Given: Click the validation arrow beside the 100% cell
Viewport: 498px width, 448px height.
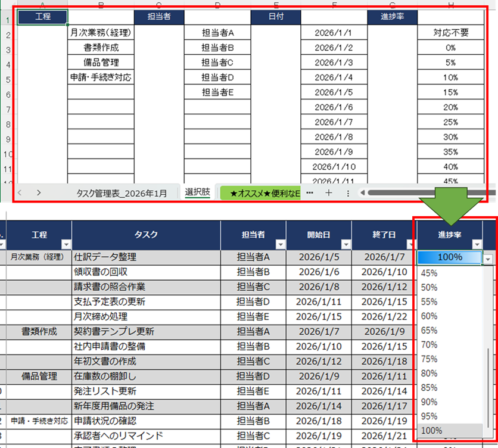Looking at the screenshot, I should pos(488,259).
